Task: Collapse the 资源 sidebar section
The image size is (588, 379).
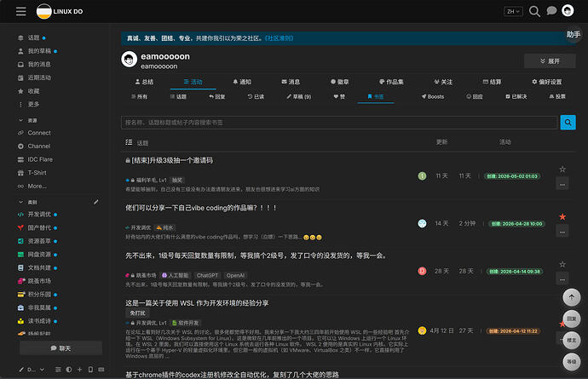Action: [28, 120]
